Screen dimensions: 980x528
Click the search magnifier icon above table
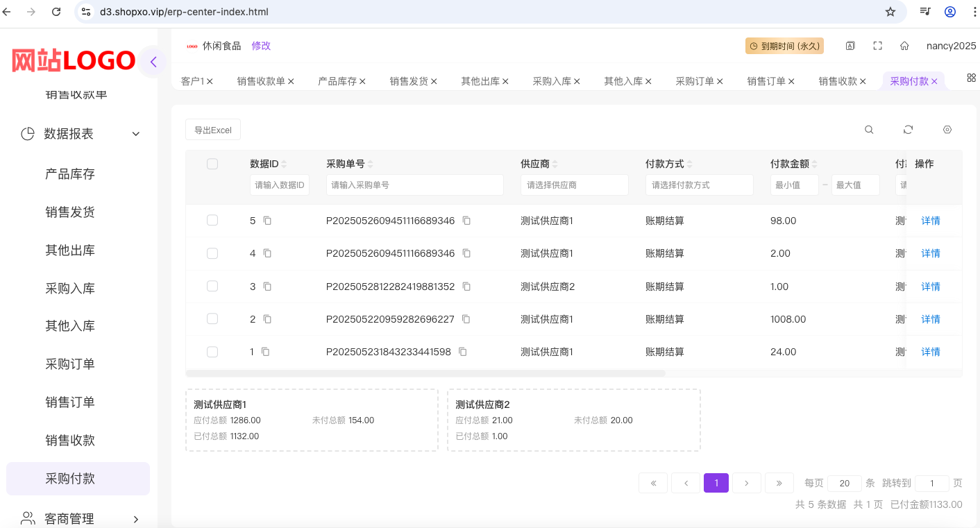click(869, 130)
